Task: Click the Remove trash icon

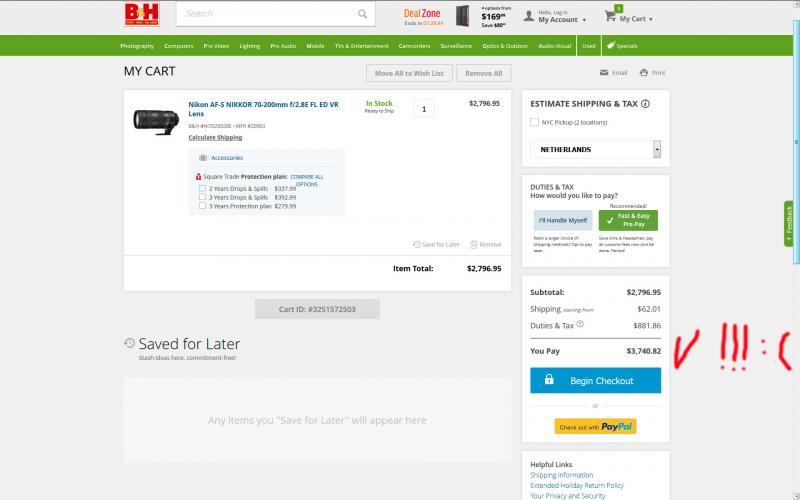Action: tap(473, 244)
